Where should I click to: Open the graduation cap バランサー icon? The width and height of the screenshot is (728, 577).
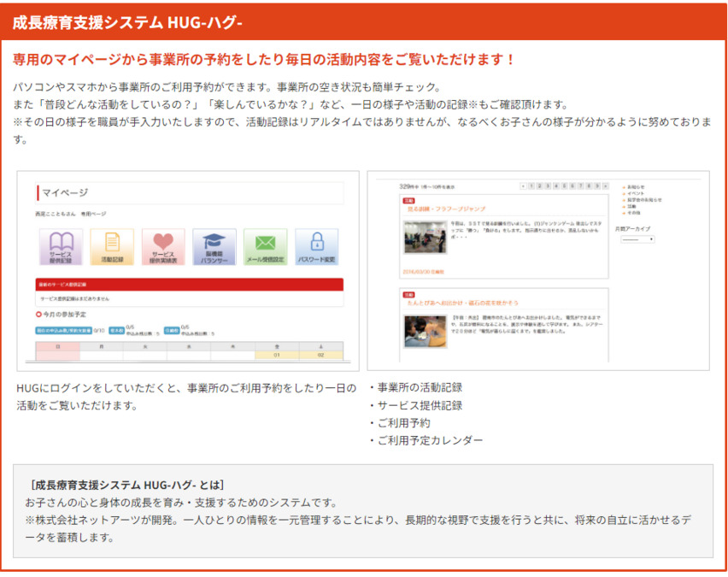(x=214, y=247)
